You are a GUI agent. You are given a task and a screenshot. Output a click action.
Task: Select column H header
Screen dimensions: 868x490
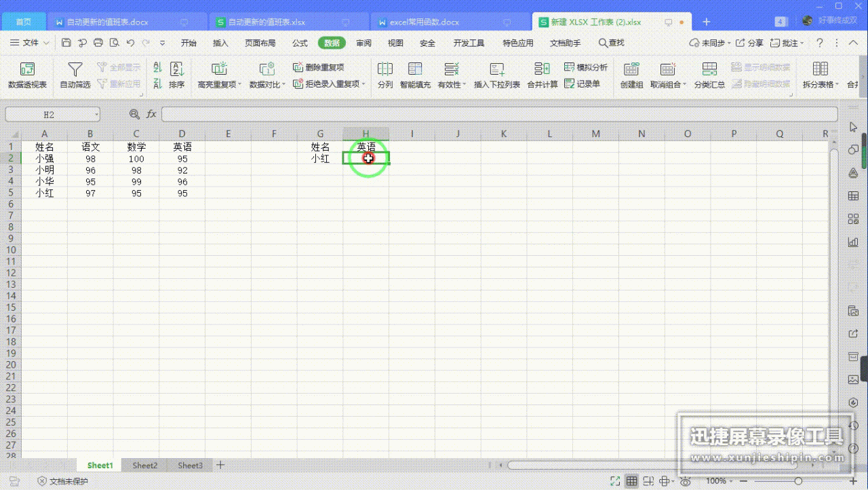pos(366,134)
